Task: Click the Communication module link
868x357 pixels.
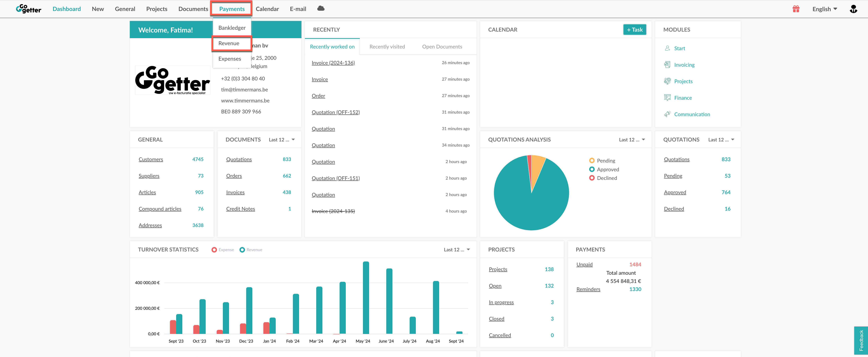Action: click(692, 114)
